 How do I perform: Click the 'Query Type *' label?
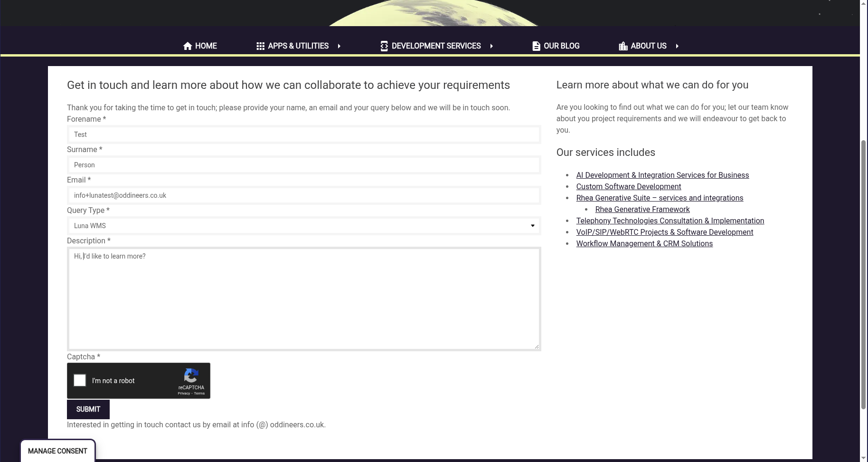click(x=88, y=211)
